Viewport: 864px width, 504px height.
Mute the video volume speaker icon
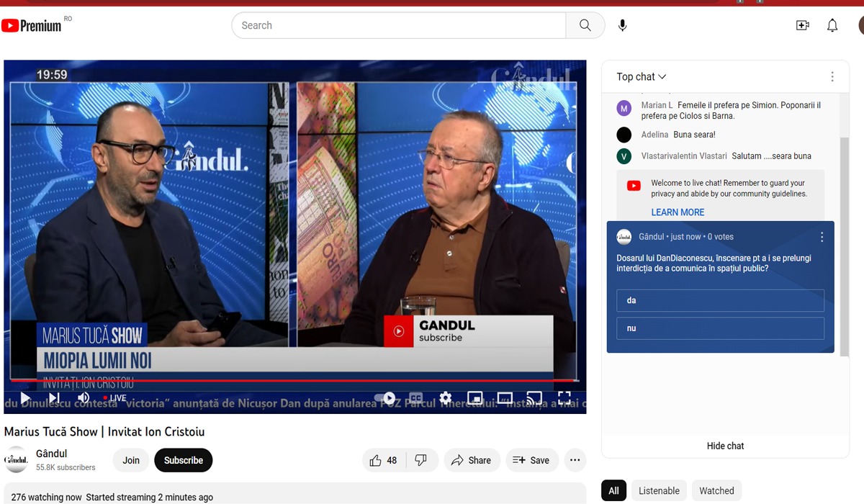tap(84, 397)
